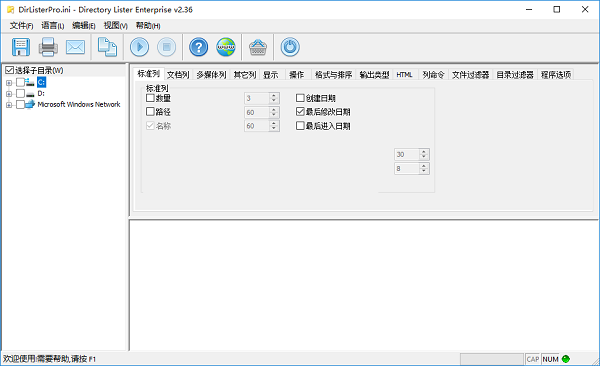Switch to the 程序选项 tab
Screen dimensions: 600x366
(x=556, y=75)
